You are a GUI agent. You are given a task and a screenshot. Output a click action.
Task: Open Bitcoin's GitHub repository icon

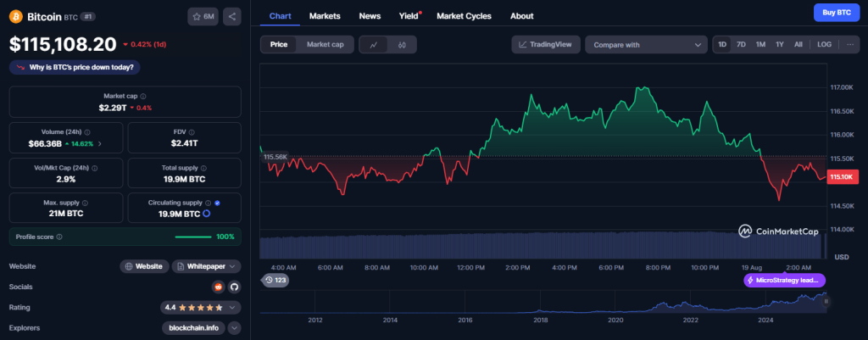point(234,287)
